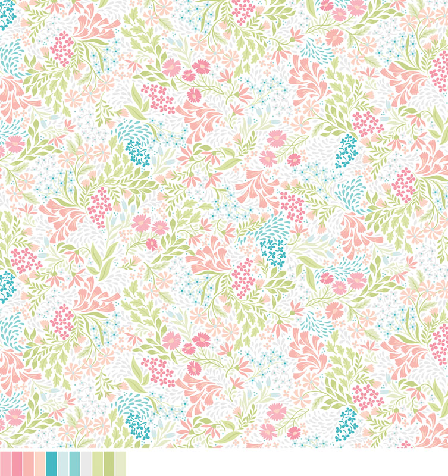Pick the light gray palette swatch

(x=86, y=464)
